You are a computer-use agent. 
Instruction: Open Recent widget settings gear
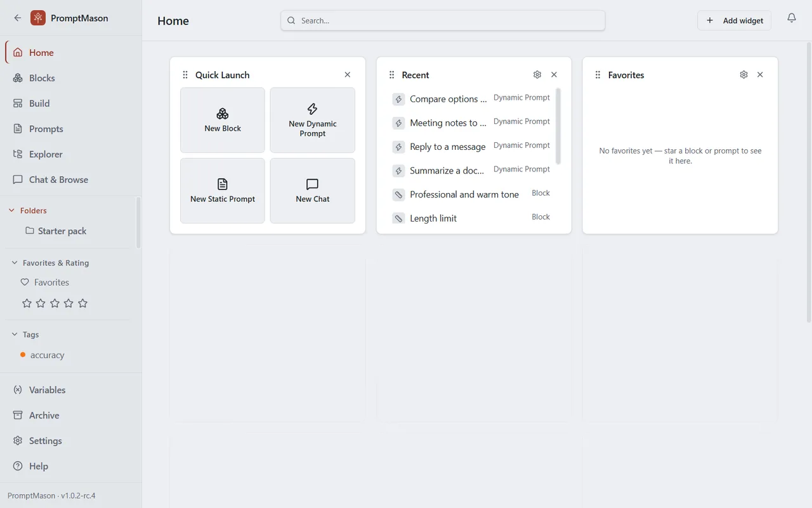point(537,74)
